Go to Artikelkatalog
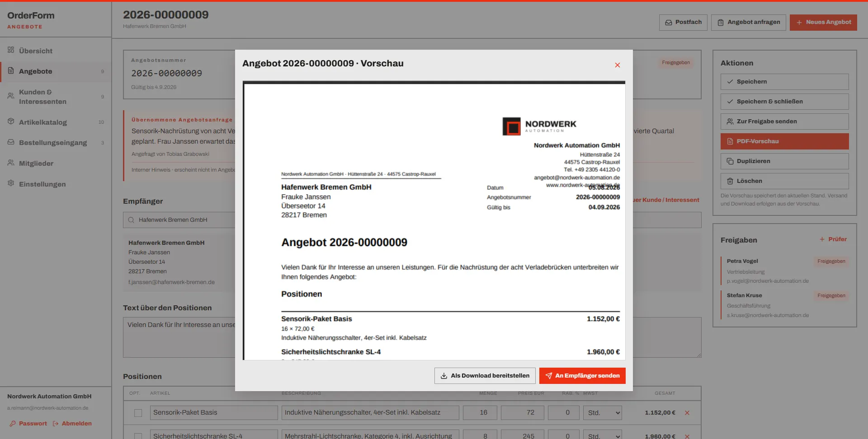 56,122
